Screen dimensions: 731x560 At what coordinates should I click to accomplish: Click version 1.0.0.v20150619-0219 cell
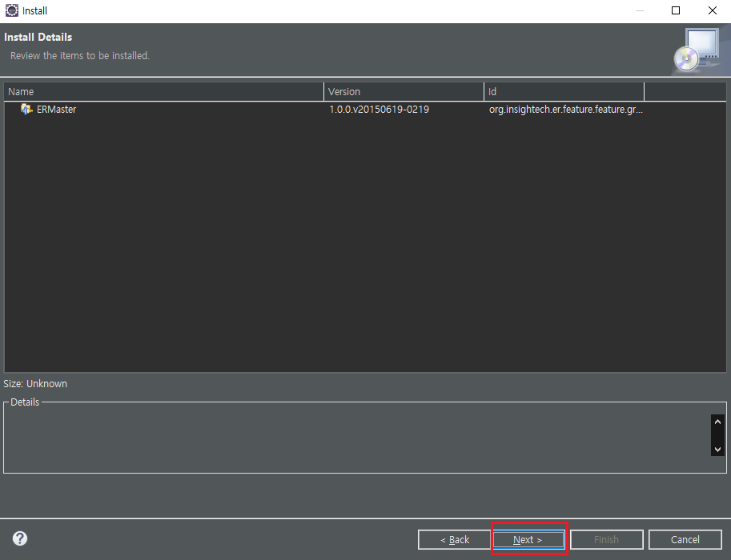pos(379,110)
